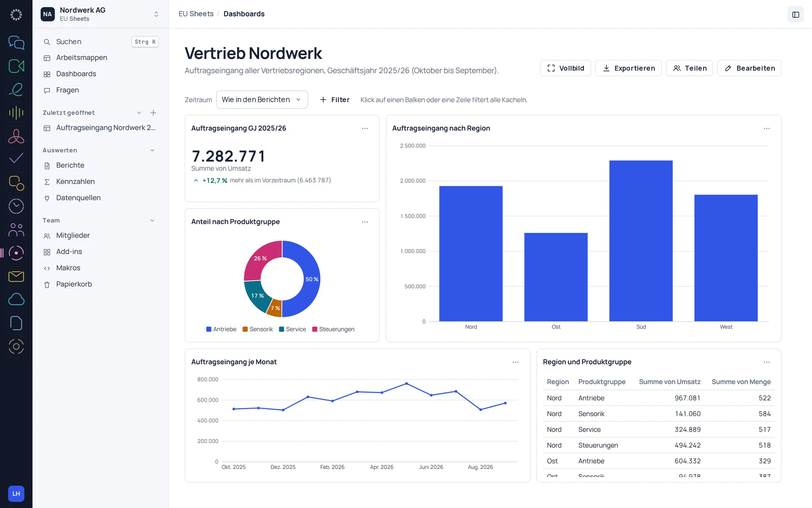Viewport: 812px width, 508px height.
Task: Click the EU Sheets breadcrumb link
Action: coord(196,14)
